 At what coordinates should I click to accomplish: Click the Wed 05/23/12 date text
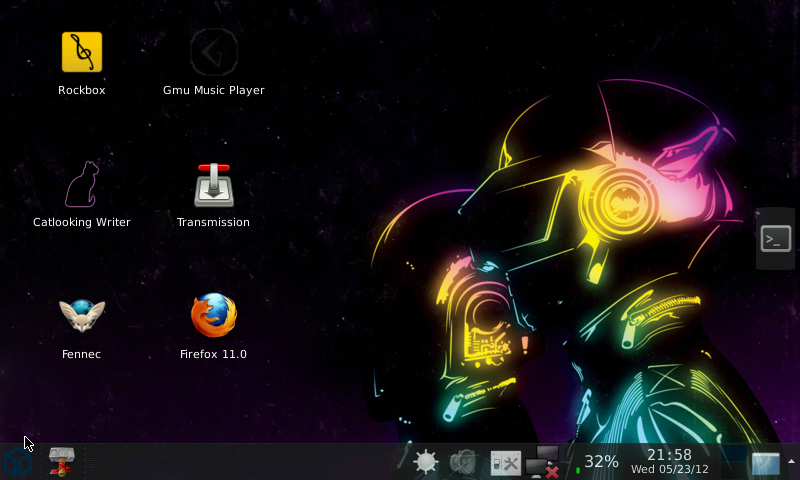pos(669,469)
